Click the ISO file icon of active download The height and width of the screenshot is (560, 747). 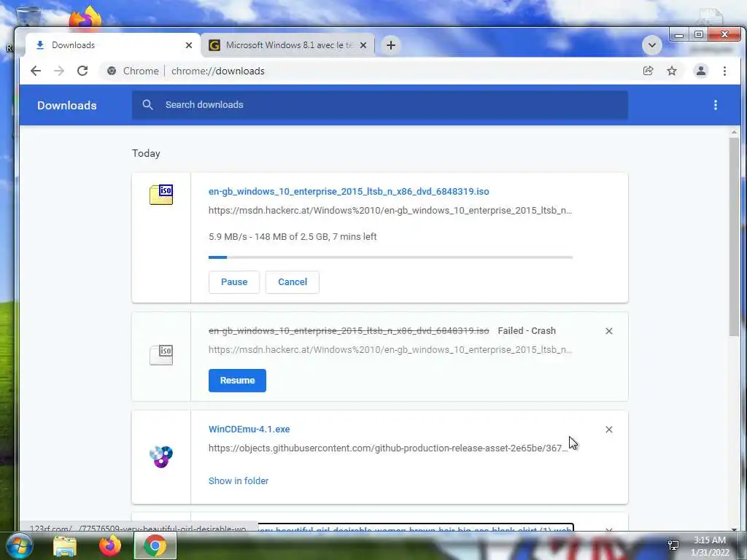(161, 194)
